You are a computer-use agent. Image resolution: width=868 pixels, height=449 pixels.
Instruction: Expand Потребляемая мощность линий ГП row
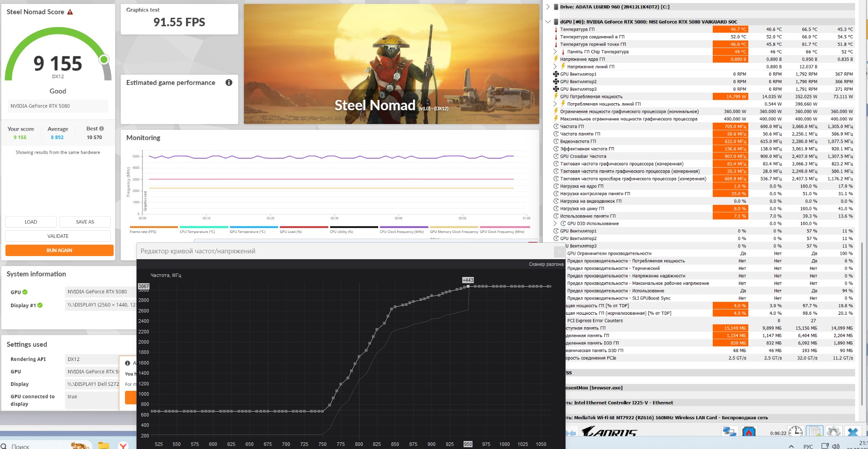point(555,104)
